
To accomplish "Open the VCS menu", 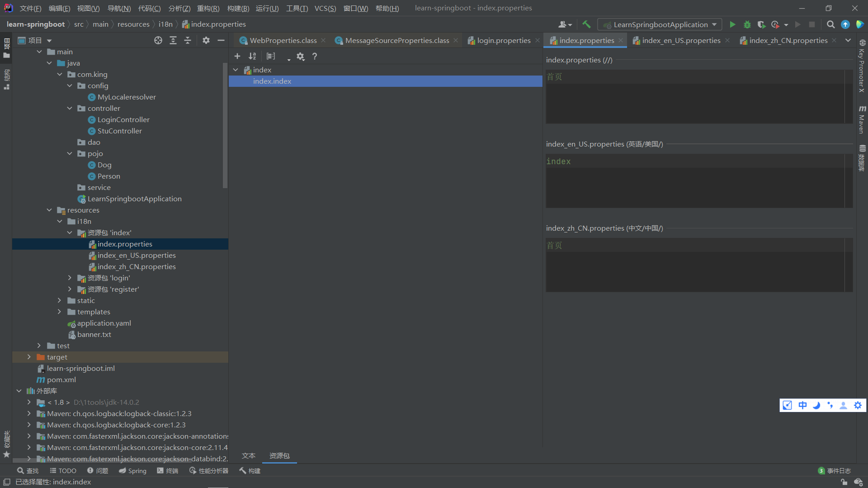I will click(325, 8).
